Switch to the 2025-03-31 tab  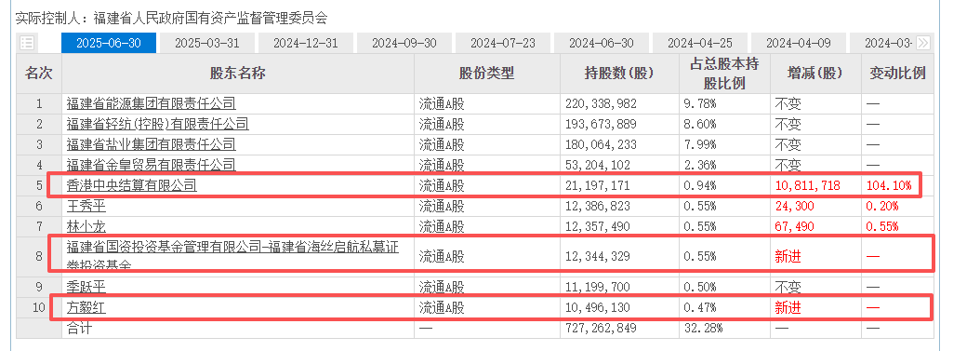206,43
